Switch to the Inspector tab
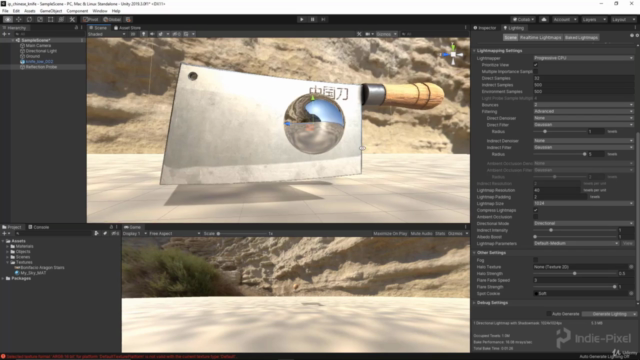Image resolution: width=640 pixels, height=360 pixels. (485, 28)
